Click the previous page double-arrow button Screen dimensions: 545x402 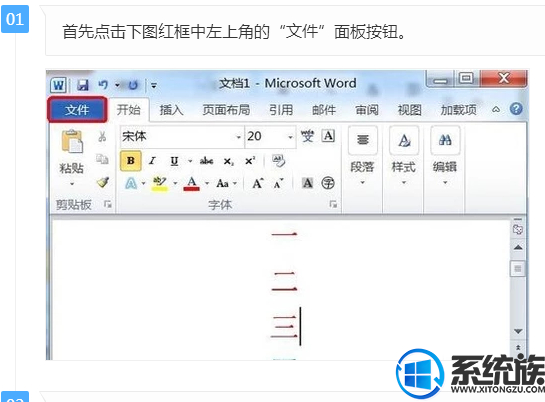(x=518, y=348)
